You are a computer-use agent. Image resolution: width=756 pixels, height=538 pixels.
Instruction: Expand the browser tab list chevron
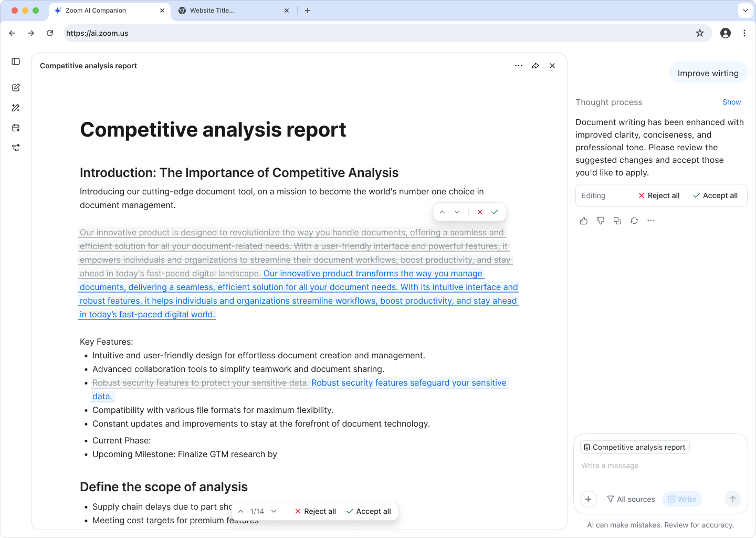click(x=745, y=11)
